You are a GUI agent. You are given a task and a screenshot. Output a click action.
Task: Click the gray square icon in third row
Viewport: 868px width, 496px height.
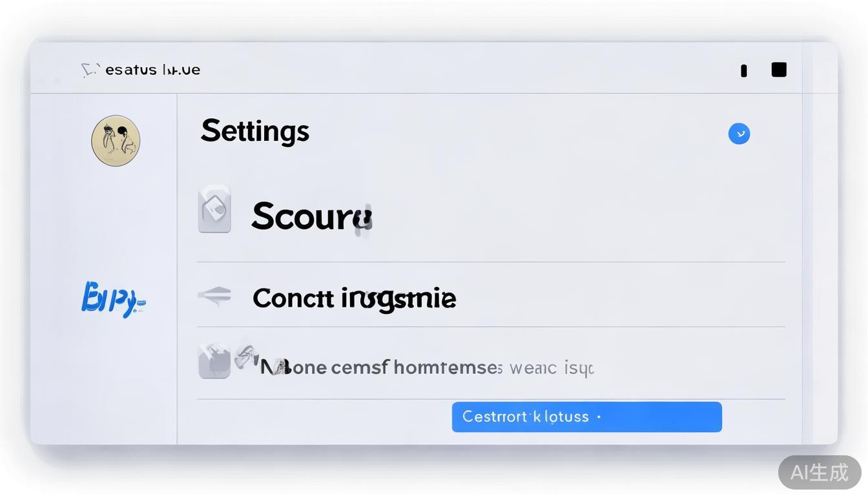[214, 362]
